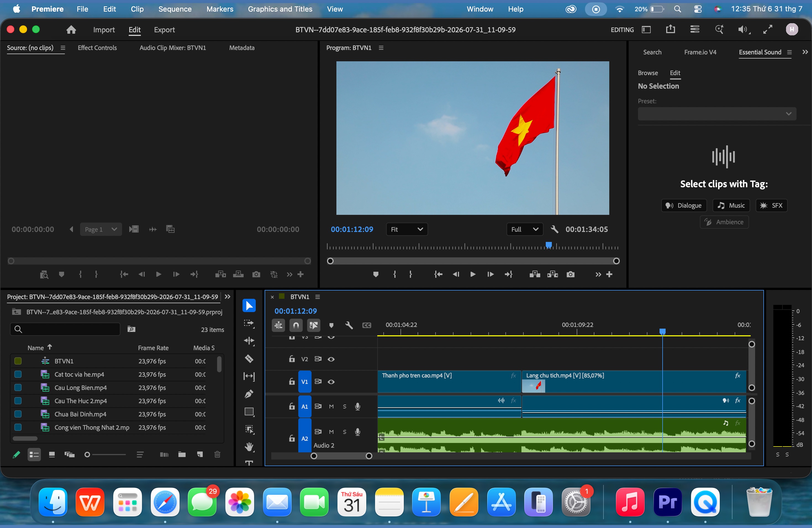Toggle V1 track output eye
Viewport: 812px width, 528px height.
pyautogui.click(x=331, y=382)
